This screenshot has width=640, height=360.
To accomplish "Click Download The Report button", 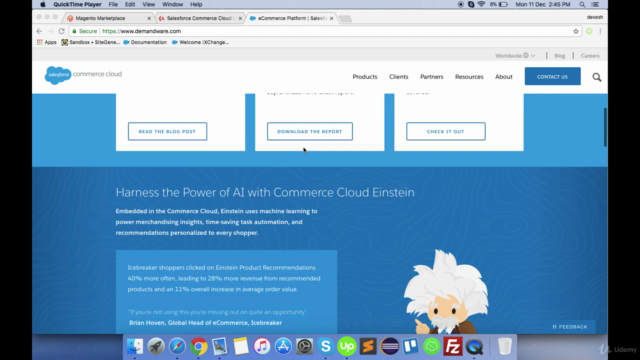I will pos(310,131).
